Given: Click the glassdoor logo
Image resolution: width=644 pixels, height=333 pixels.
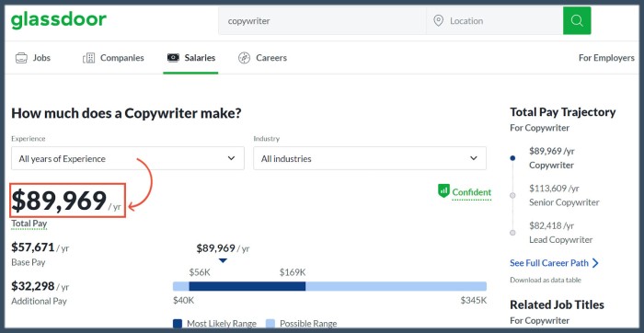Looking at the screenshot, I should coord(59,20).
